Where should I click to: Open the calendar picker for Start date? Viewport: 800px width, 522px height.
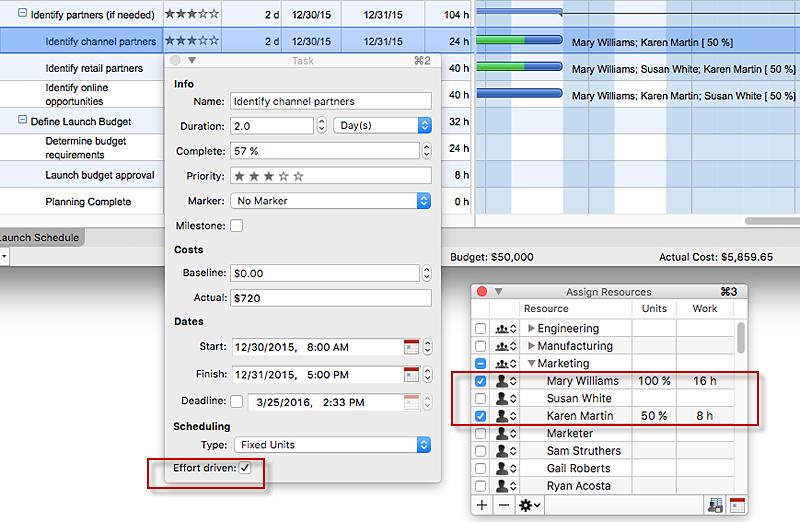pos(411,347)
